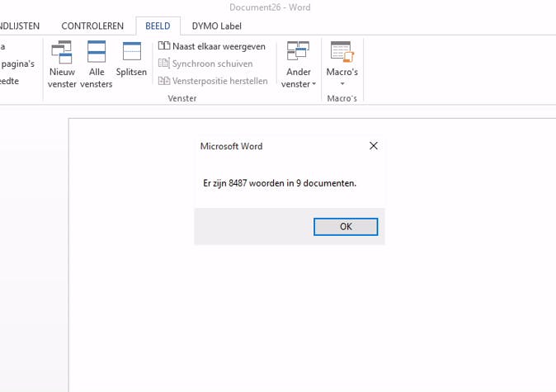The image size is (556, 392).
Task: Close the Microsoft Word dialog
Action: coord(374,146)
